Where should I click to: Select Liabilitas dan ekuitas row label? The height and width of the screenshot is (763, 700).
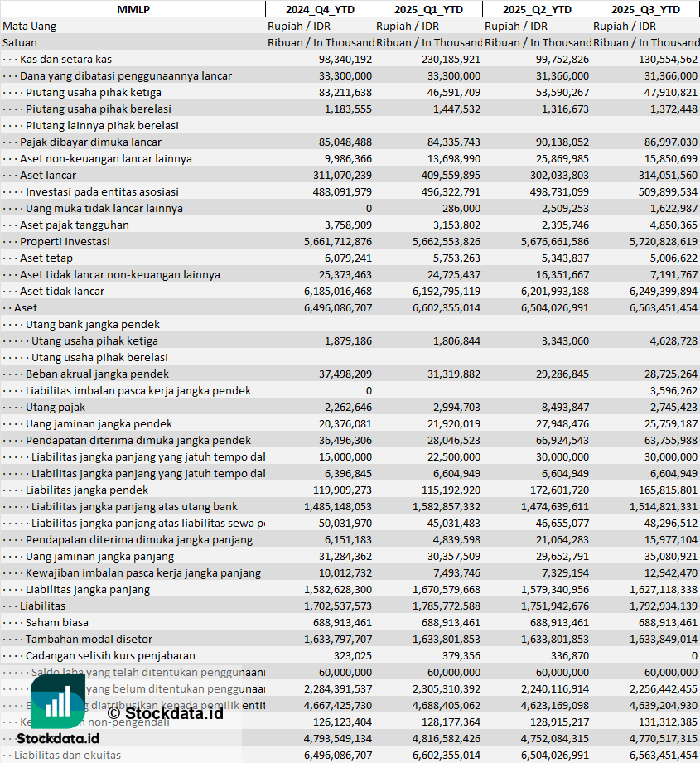click(67, 755)
